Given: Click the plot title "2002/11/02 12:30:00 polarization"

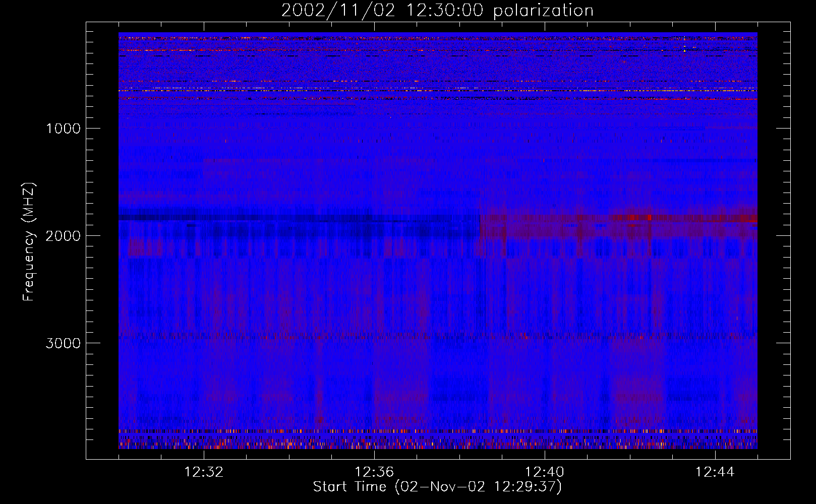Looking at the screenshot, I should tap(437, 11).
